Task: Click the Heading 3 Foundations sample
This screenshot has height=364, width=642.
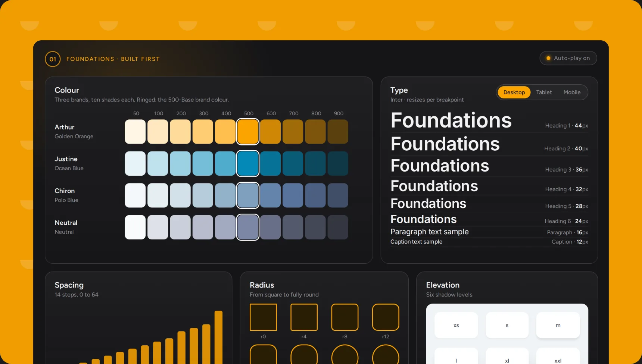Action: (x=440, y=166)
